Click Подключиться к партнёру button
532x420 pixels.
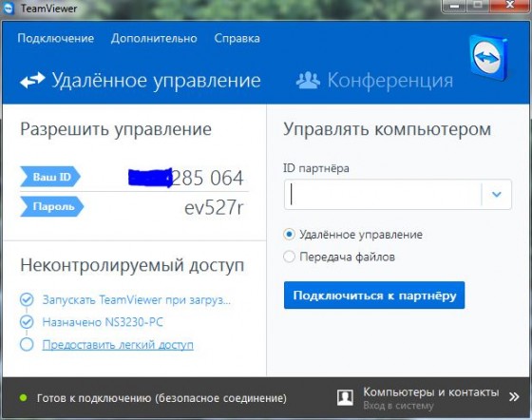coord(374,296)
